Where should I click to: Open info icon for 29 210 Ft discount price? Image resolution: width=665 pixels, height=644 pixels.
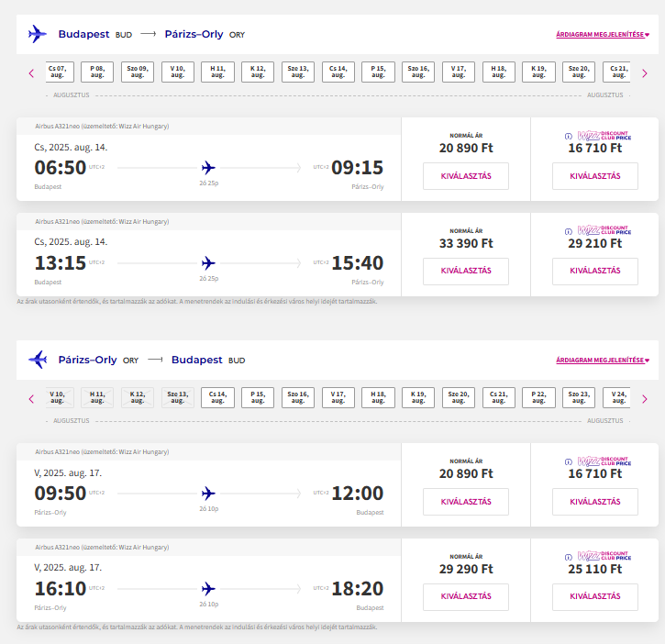(569, 231)
